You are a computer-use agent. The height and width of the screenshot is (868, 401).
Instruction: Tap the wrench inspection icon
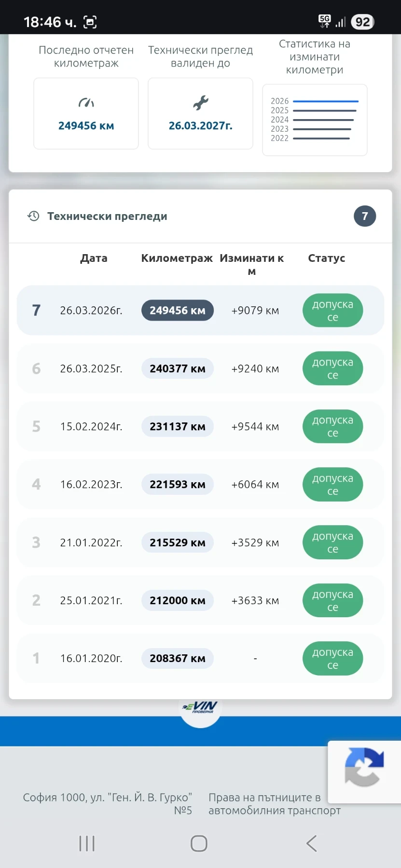(200, 103)
